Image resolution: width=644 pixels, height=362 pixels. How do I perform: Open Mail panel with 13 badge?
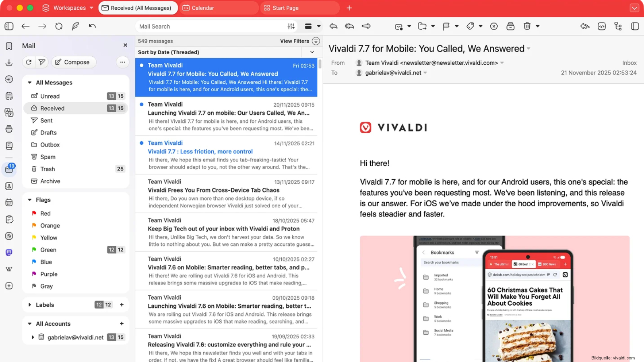(x=9, y=169)
